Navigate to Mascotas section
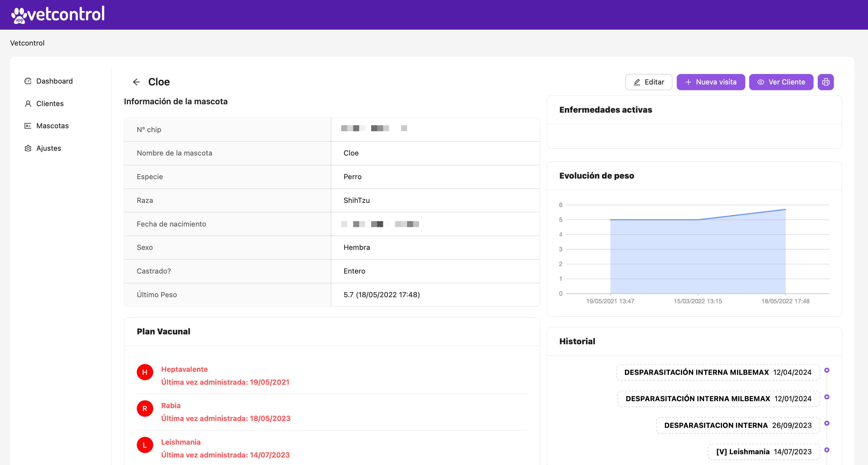The image size is (868, 465). pyautogui.click(x=46, y=126)
